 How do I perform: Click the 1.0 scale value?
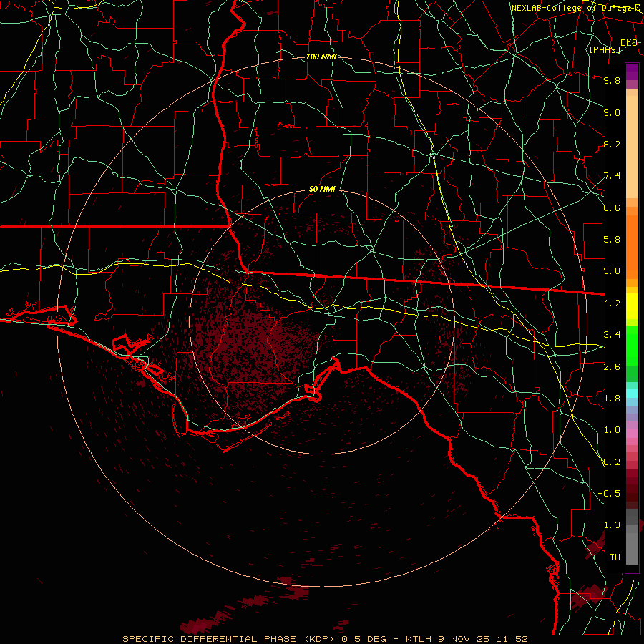pyautogui.click(x=612, y=430)
